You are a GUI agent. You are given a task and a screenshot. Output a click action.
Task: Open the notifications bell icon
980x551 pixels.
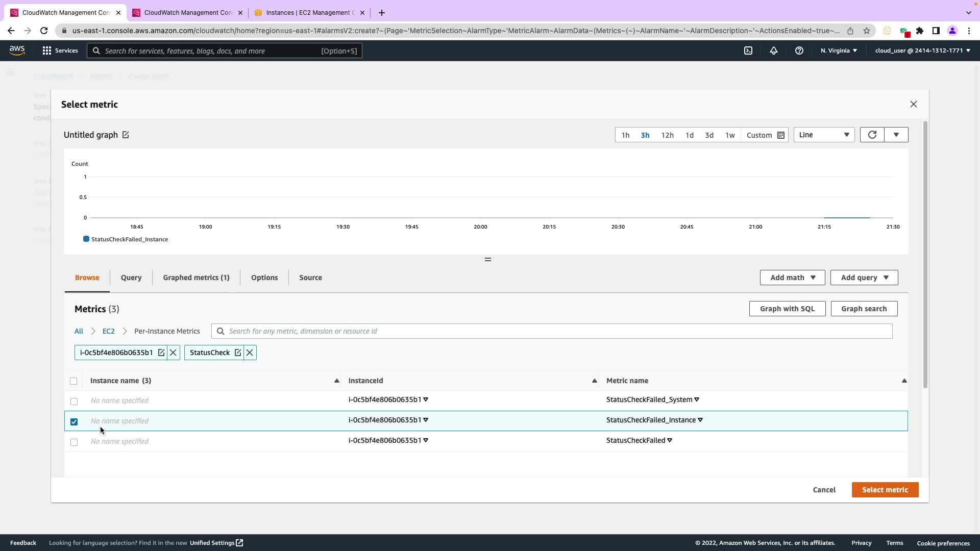coord(774,51)
